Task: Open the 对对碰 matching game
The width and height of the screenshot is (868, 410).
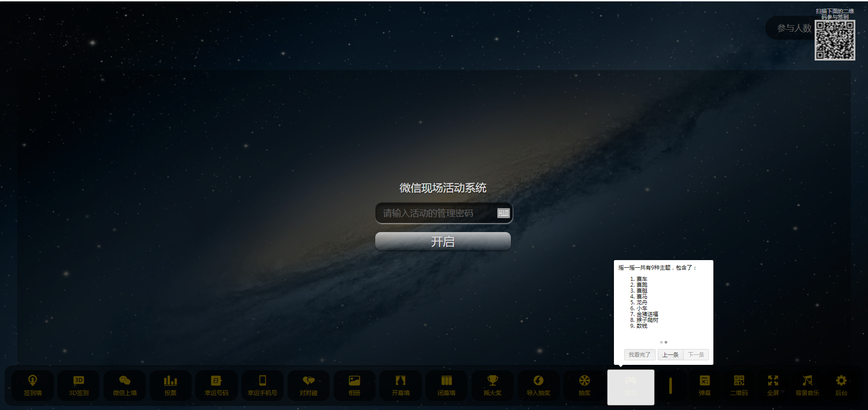Action: 308,385
